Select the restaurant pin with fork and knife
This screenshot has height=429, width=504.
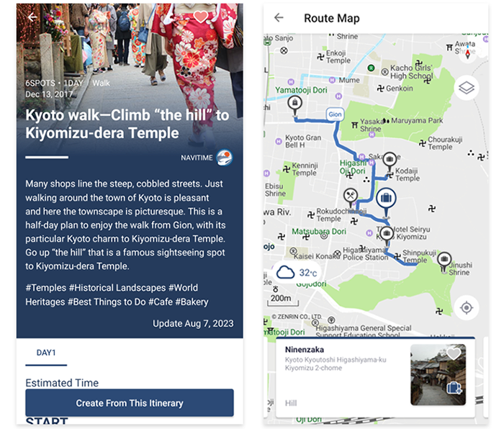pos(351,195)
